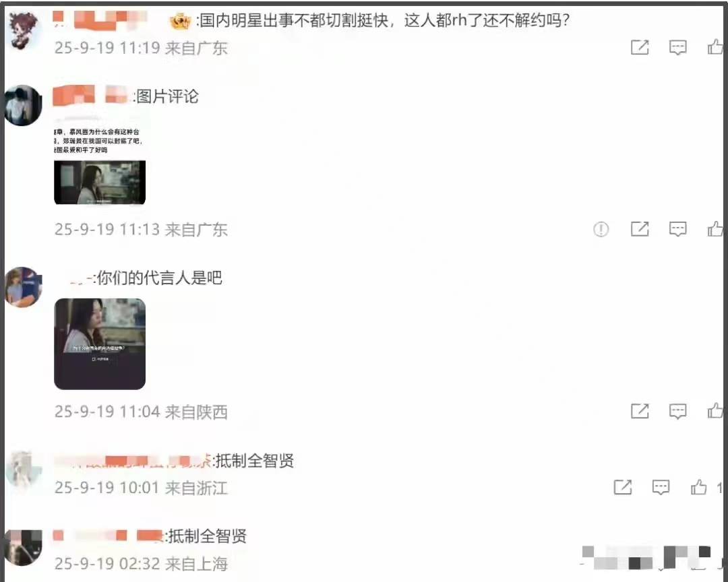Reply to the 11:13 图片评论 comment

point(677,229)
